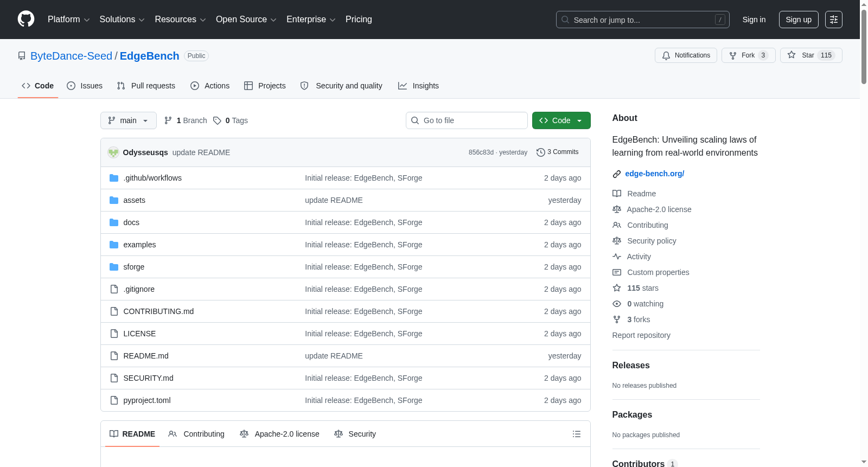Viewport: 868px width, 467px height.
Task: Open the green Code dropdown
Action: [x=561, y=120]
